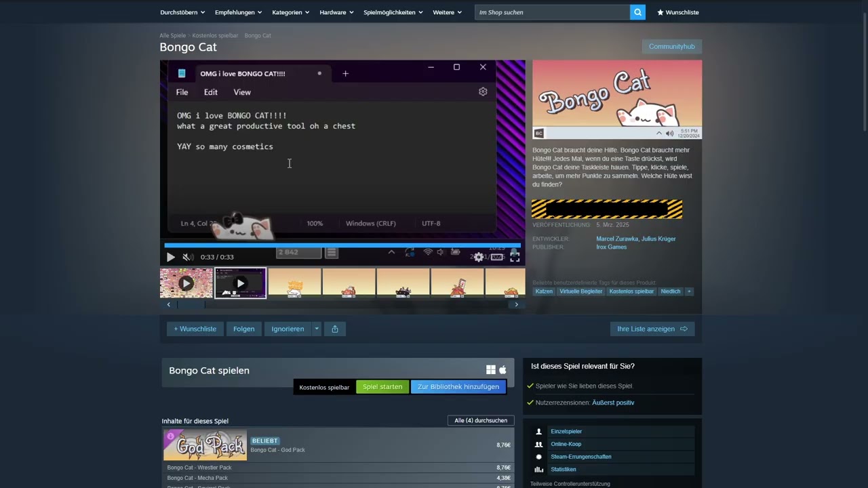Start the game with 'Spiel starten'

382,387
